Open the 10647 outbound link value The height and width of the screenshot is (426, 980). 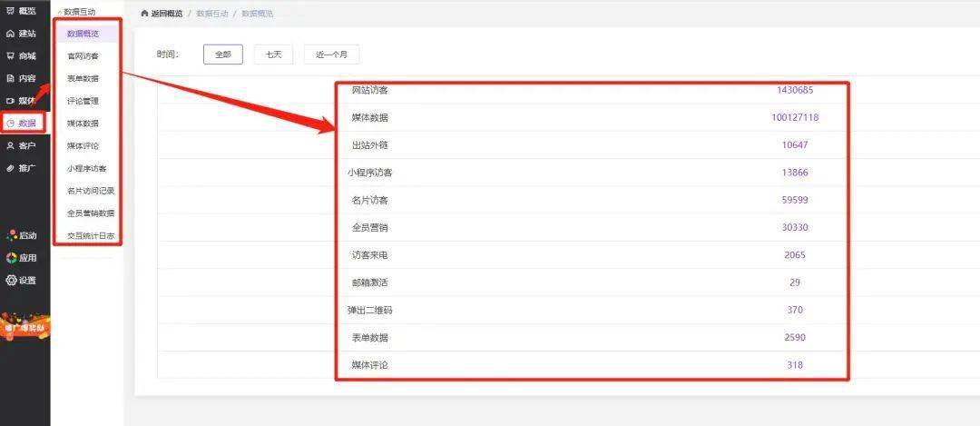[x=795, y=145]
